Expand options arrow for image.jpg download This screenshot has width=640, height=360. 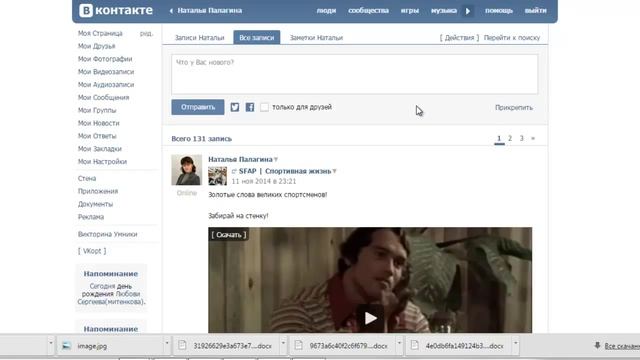[x=167, y=343]
